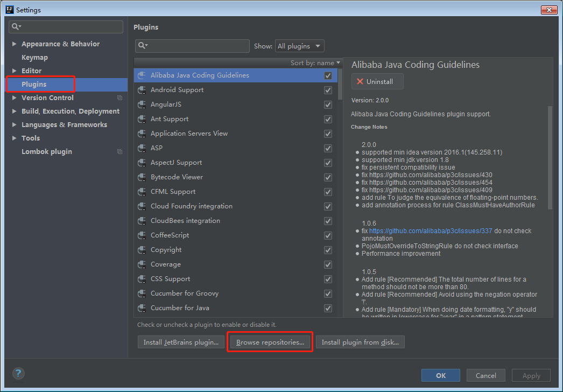Select the CSS Support plugin row

click(236, 279)
